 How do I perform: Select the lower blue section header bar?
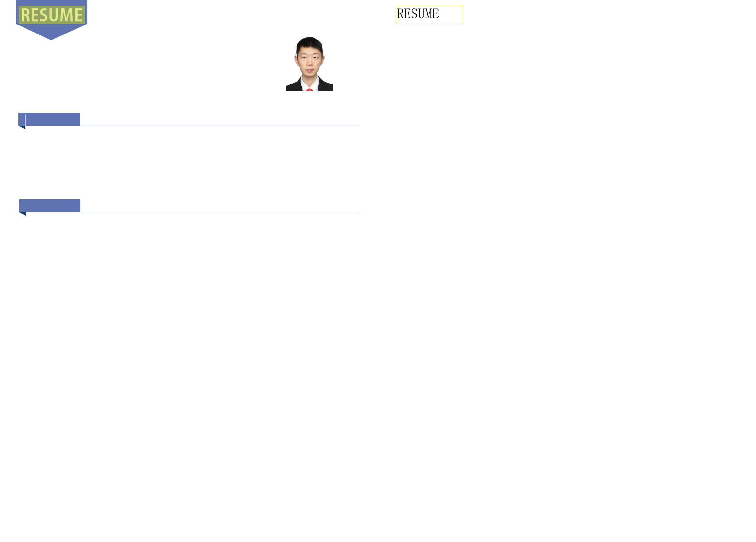click(x=50, y=206)
